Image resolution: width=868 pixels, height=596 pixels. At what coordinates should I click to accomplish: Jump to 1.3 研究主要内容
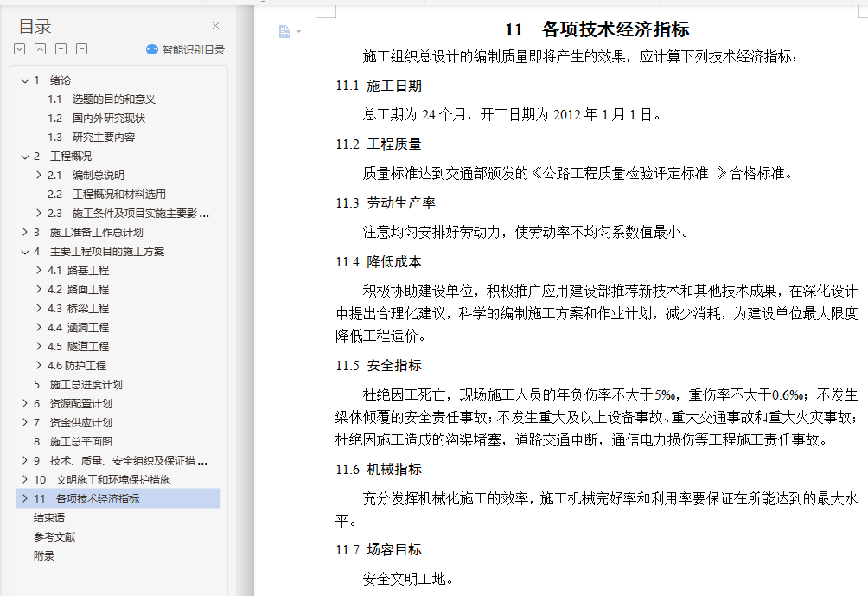pos(92,138)
